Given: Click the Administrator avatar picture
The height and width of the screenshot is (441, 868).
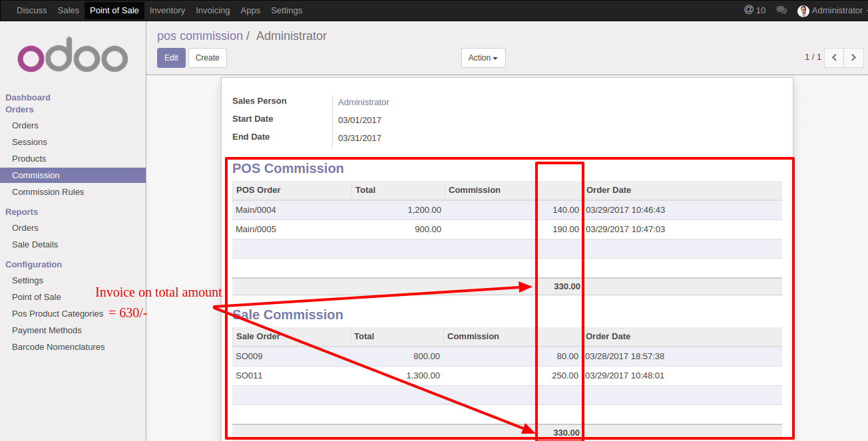Looking at the screenshot, I should [803, 11].
